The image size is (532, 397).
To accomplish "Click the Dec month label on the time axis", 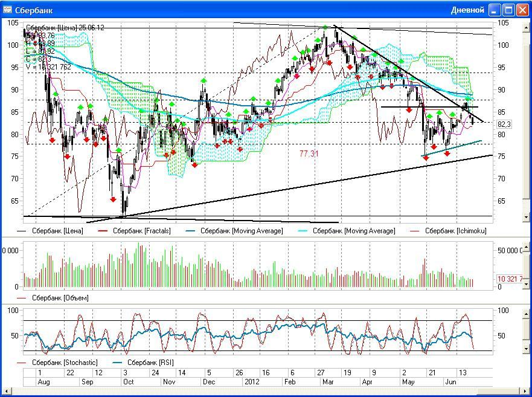I will 209,382.
